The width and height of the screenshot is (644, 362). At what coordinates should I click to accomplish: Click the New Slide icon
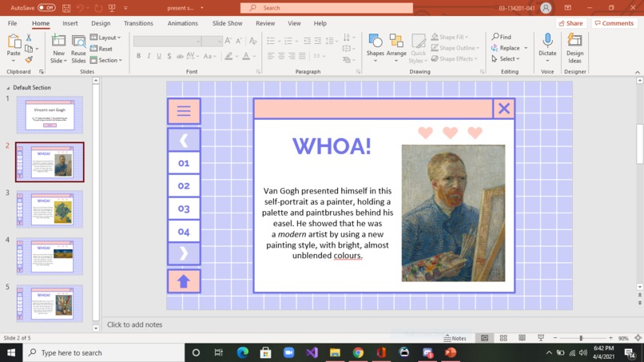[58, 41]
